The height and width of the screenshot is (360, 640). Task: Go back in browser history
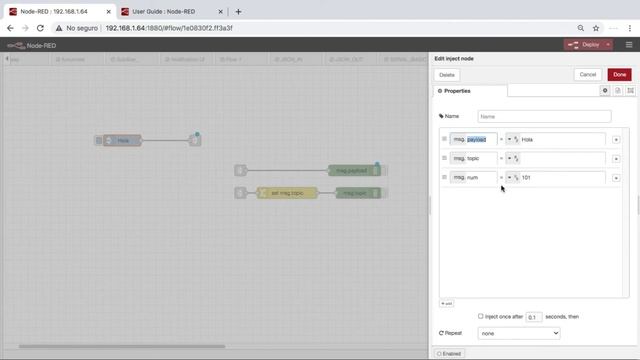click(x=10, y=28)
